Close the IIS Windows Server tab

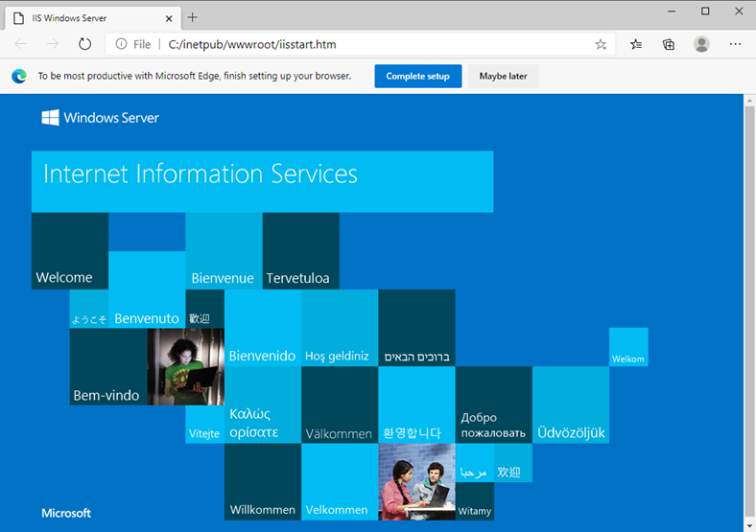(169, 18)
